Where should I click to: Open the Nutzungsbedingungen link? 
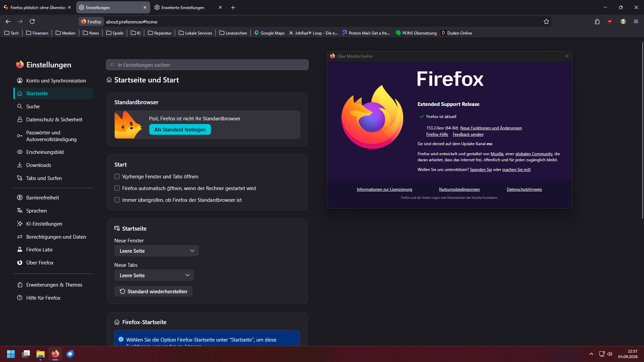(459, 189)
